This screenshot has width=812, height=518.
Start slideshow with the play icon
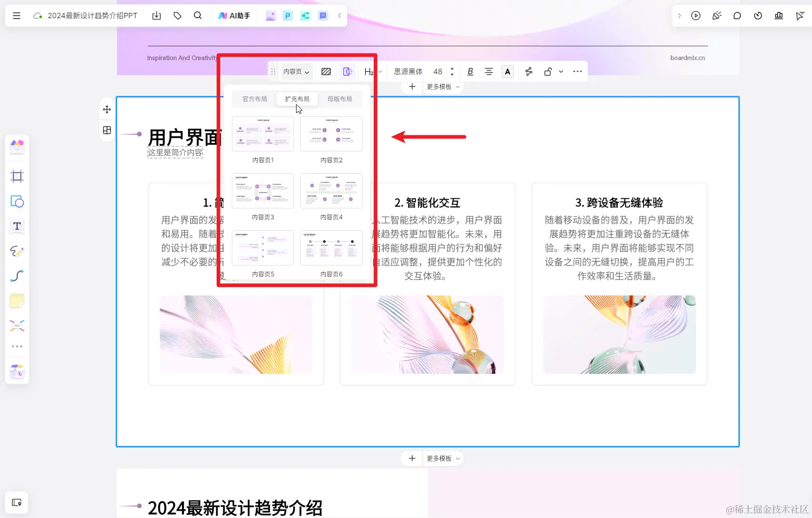coord(696,16)
